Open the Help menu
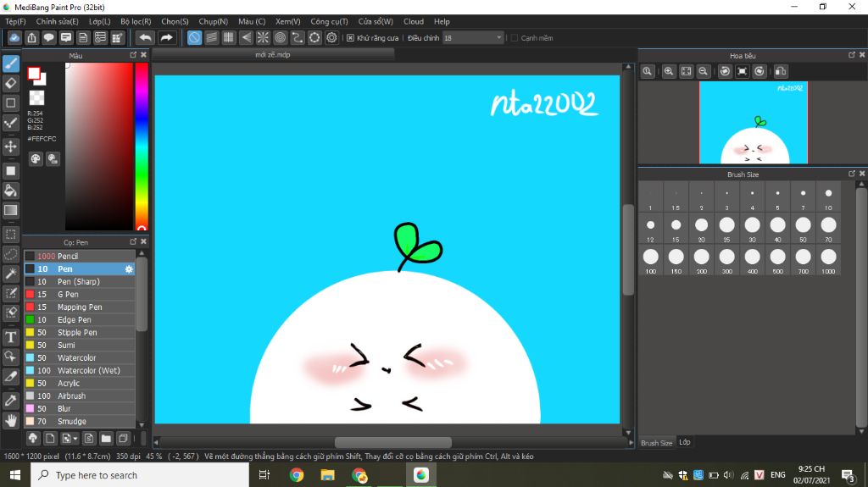 [442, 21]
